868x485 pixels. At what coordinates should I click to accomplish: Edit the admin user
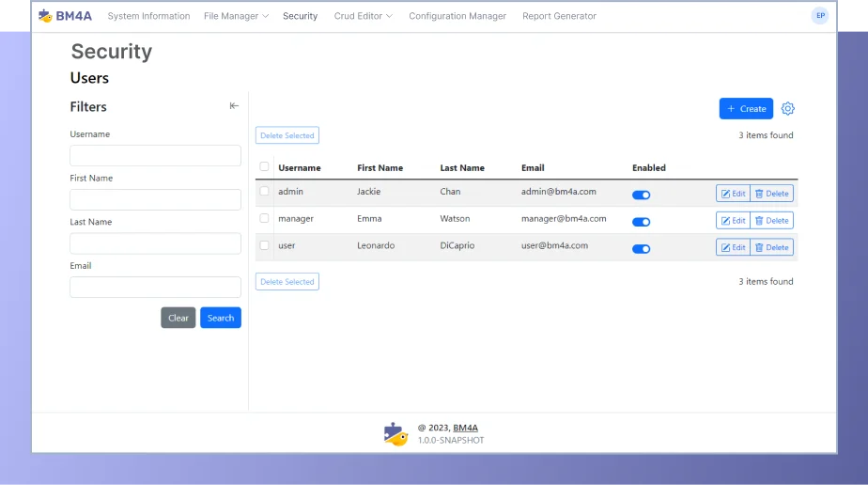click(x=733, y=194)
